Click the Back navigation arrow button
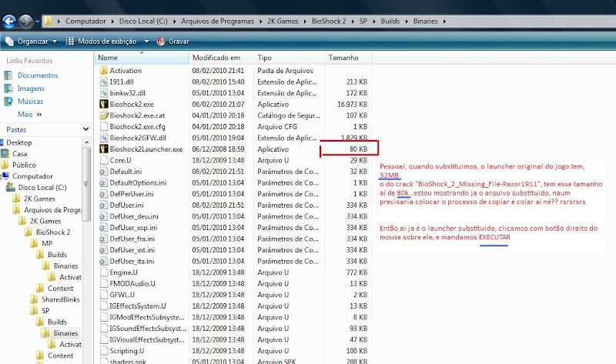Screen dimensions: 616x364 click(x=9, y=22)
